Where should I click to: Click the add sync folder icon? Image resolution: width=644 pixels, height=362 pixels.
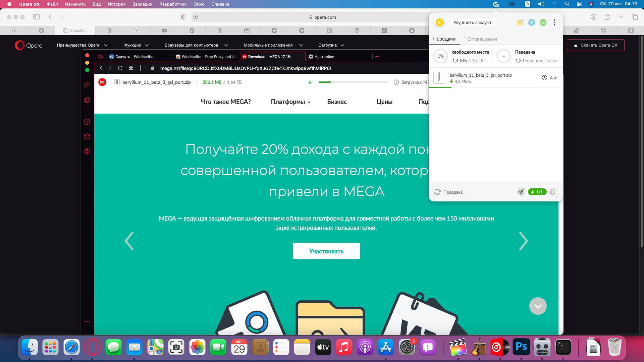tap(520, 22)
